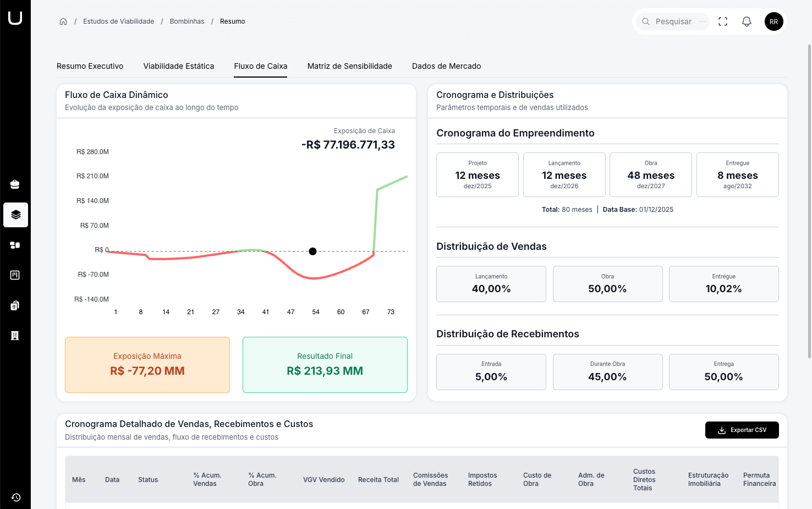
Task: Open the Projetos briefcase icon in sidebar
Action: [15, 184]
